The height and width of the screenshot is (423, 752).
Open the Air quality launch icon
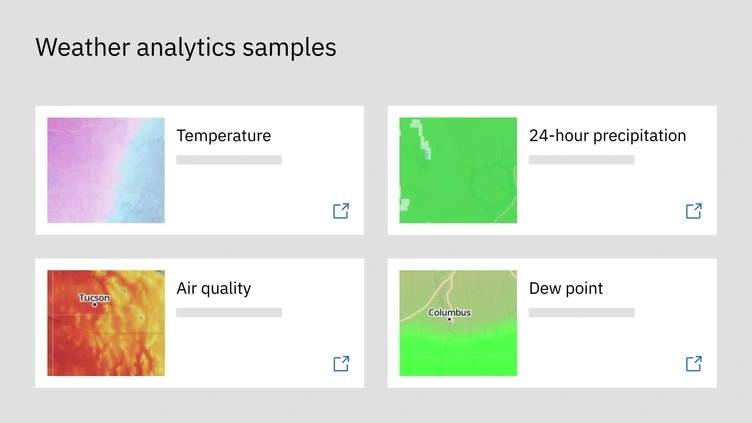tap(341, 364)
